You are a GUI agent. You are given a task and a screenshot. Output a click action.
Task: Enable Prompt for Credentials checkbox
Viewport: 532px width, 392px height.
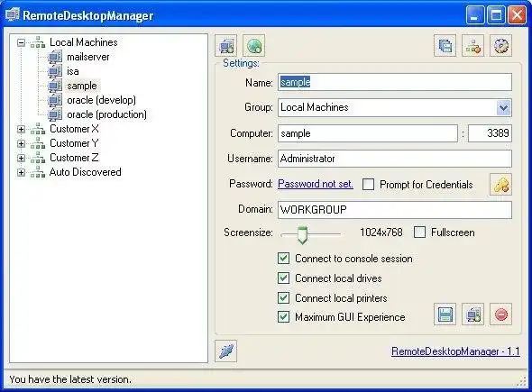[x=368, y=185]
